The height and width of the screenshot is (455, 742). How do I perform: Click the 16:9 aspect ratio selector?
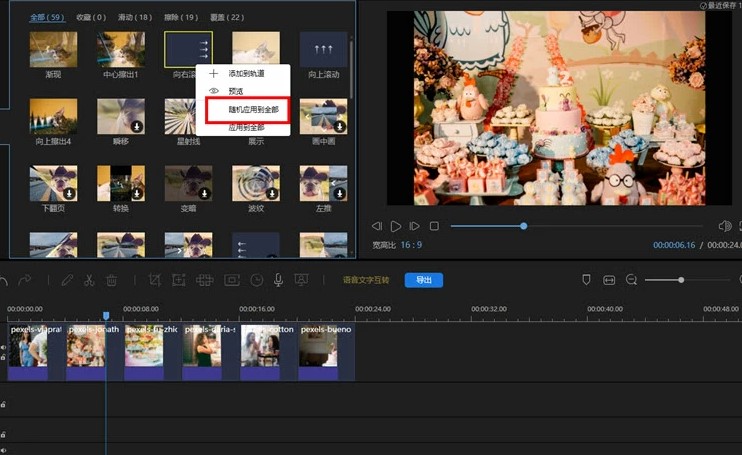point(411,244)
